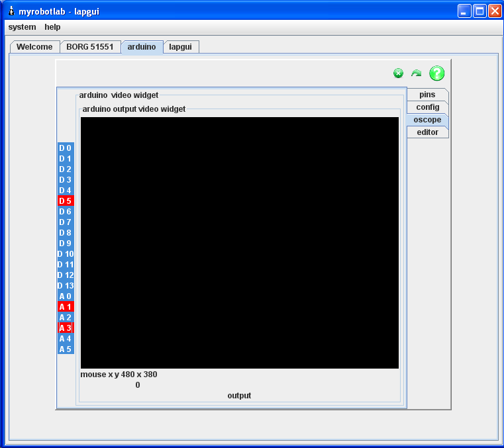Image resolution: width=504 pixels, height=448 pixels.
Task: Toggle trace for pin D 6
Action: pos(66,211)
